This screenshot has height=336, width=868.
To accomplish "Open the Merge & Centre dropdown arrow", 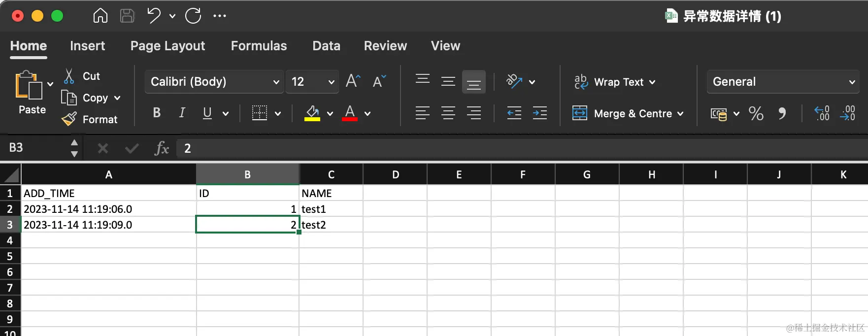I will [680, 114].
